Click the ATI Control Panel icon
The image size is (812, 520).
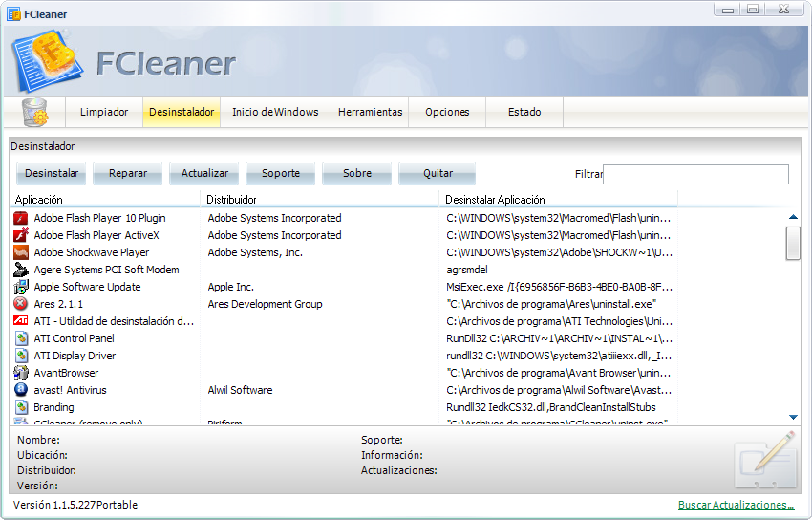click(21, 338)
